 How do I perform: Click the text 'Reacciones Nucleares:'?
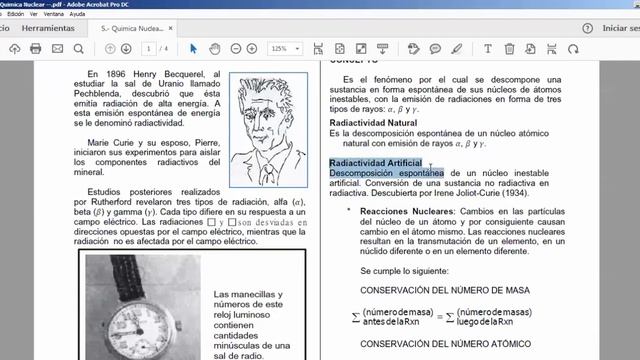pos(407,211)
